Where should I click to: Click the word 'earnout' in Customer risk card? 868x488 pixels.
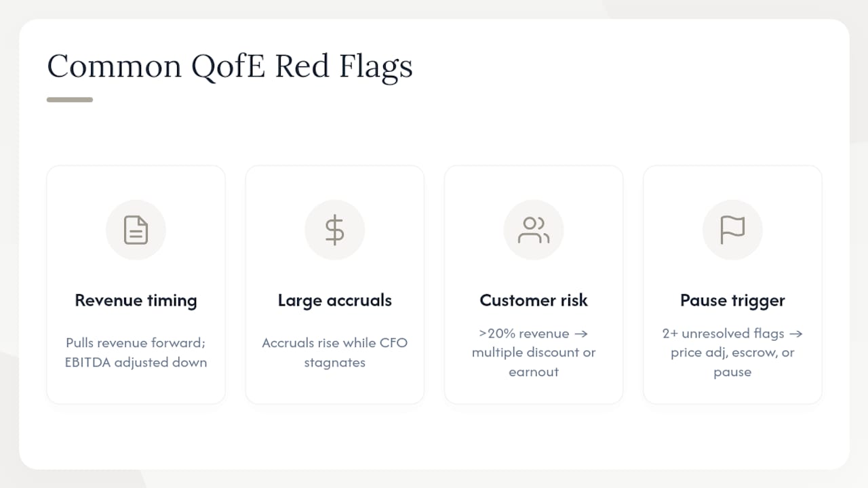pyautogui.click(x=534, y=372)
